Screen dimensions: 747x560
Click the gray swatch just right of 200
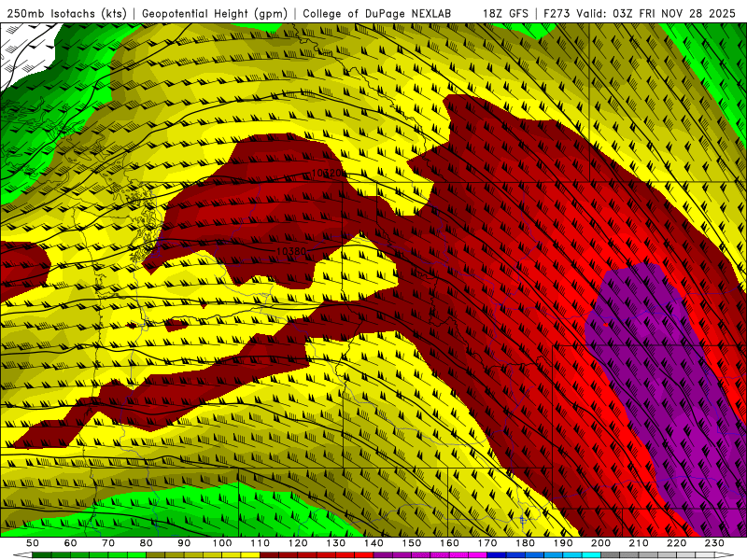tap(611, 555)
